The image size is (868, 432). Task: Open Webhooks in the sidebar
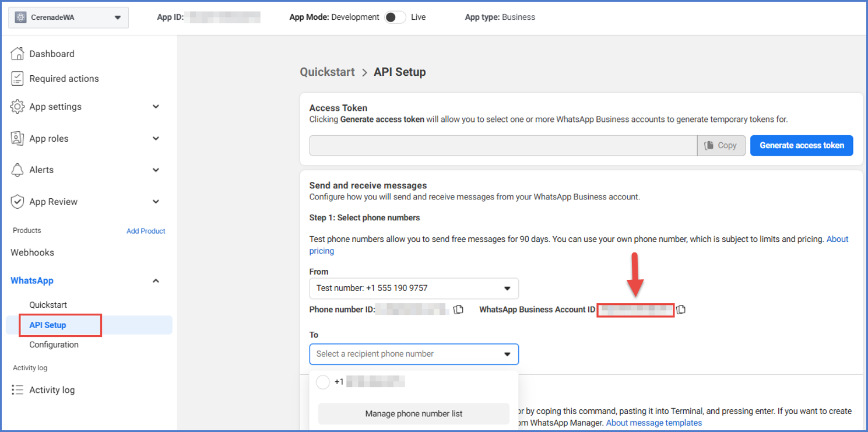pos(32,252)
